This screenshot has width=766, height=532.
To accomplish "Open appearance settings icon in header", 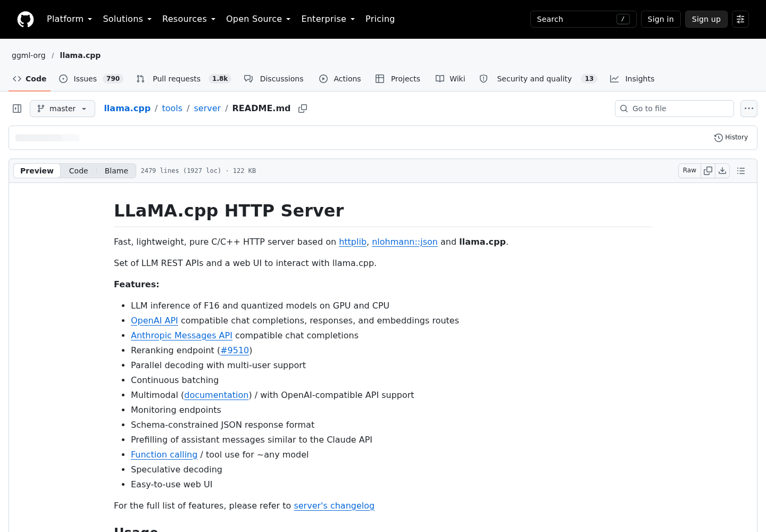I will click(x=740, y=19).
